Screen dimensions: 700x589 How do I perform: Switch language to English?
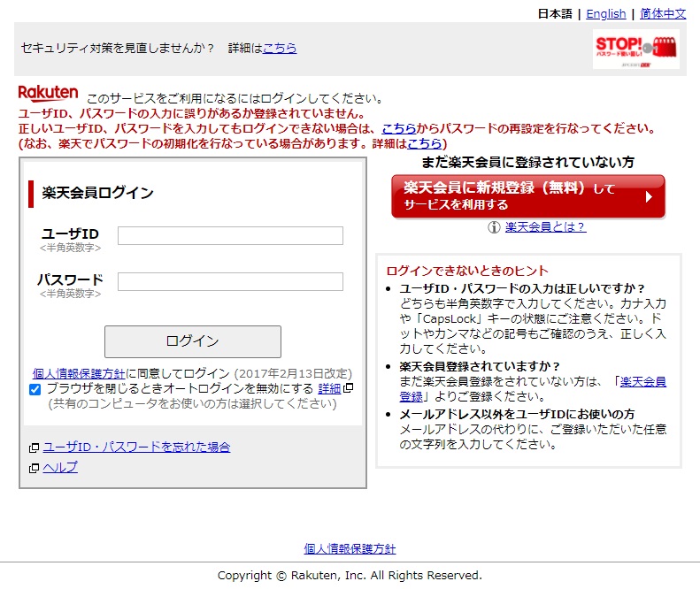coord(606,14)
